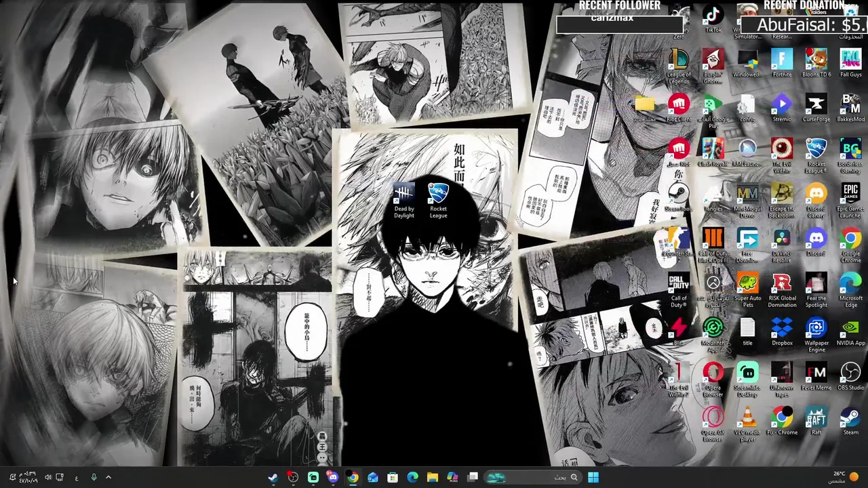Open the Google Chrome desktop shortcut
Screen dimensions: 868x488
pyautogui.click(x=850, y=245)
